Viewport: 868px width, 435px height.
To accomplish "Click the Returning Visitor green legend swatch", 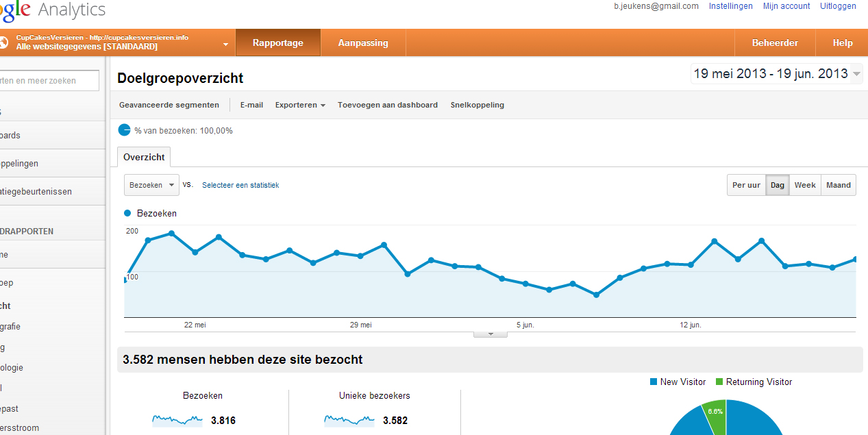I will (x=719, y=382).
